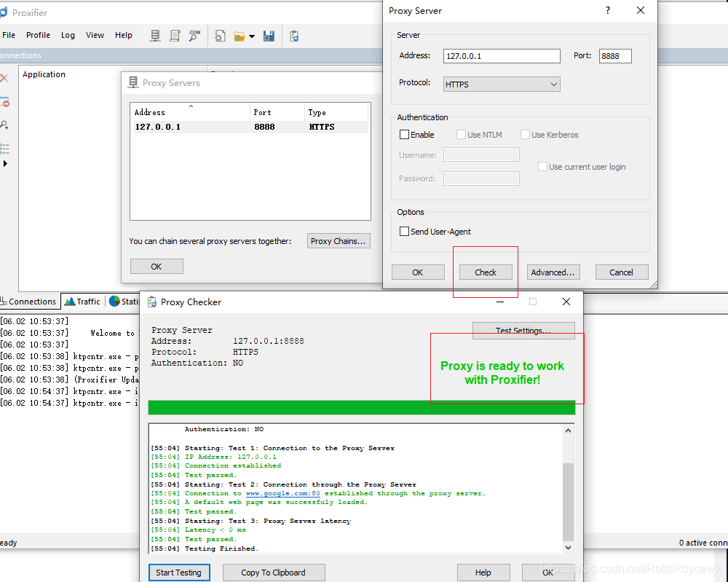Screen dimensions: 728x582
Task: Click the Port column header
Action: 277,112
